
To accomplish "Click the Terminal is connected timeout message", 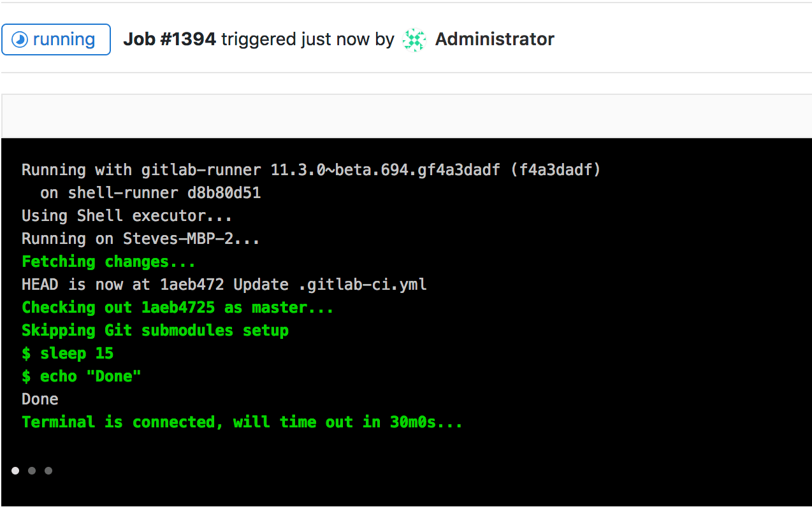I will point(242,422).
